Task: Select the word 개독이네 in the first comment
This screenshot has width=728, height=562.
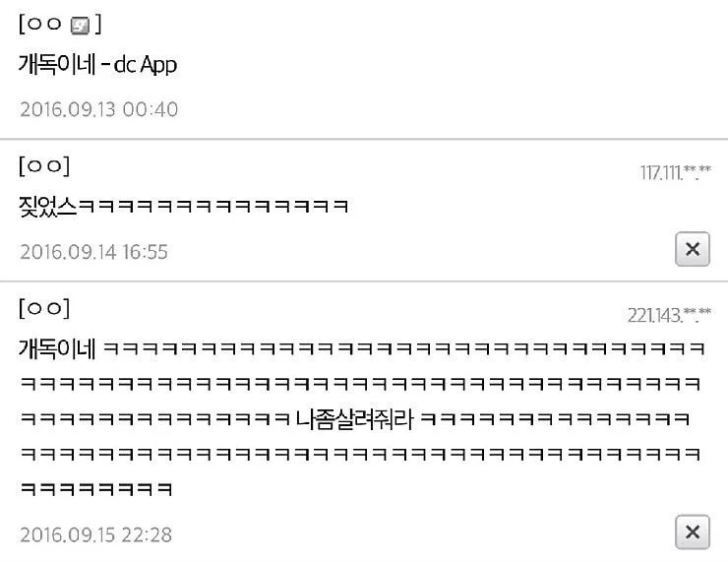Action: pyautogui.click(x=57, y=64)
